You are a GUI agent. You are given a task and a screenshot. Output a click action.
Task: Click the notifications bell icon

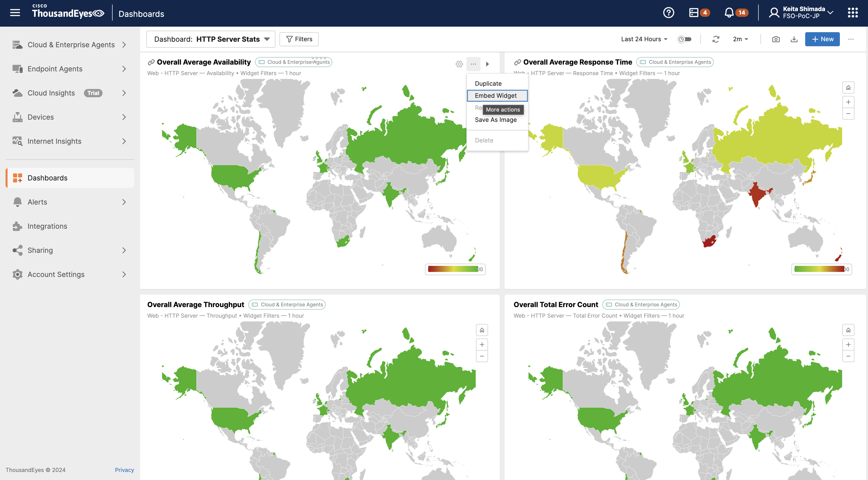[729, 13]
